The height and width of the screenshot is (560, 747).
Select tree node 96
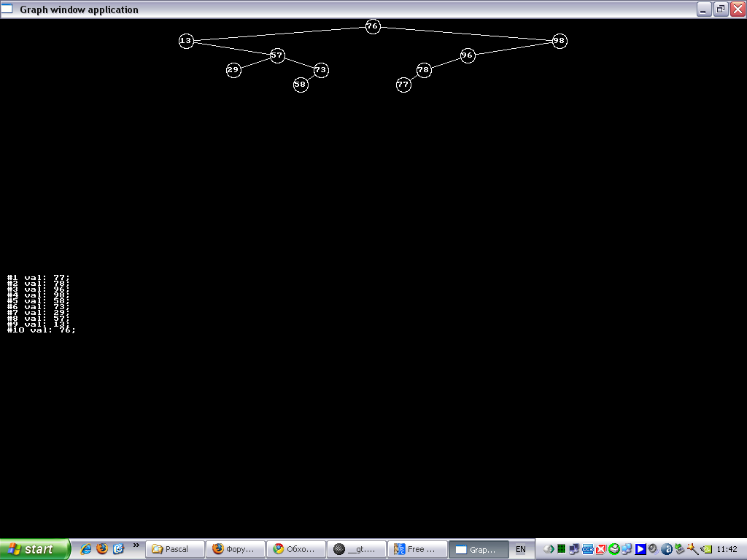pos(468,55)
